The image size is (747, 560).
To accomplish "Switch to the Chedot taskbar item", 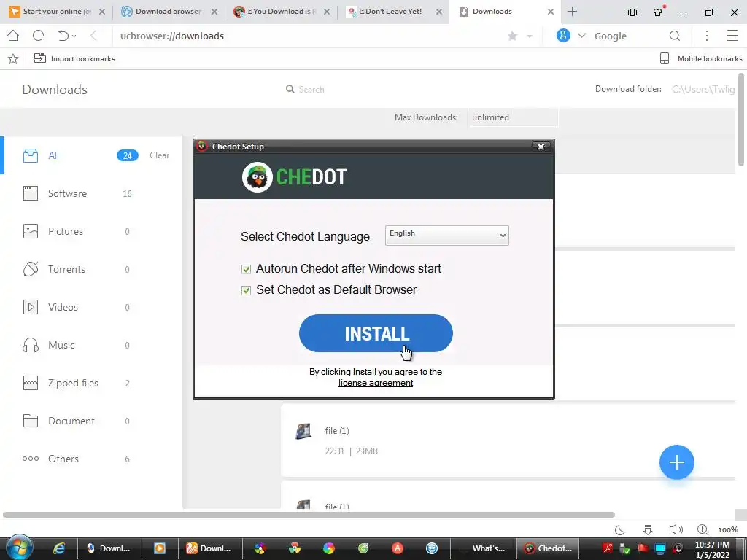I will (x=548, y=548).
